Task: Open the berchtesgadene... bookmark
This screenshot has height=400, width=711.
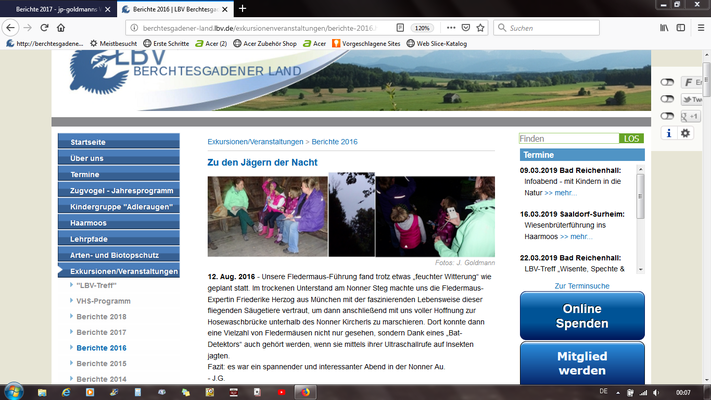Action: click(45, 44)
